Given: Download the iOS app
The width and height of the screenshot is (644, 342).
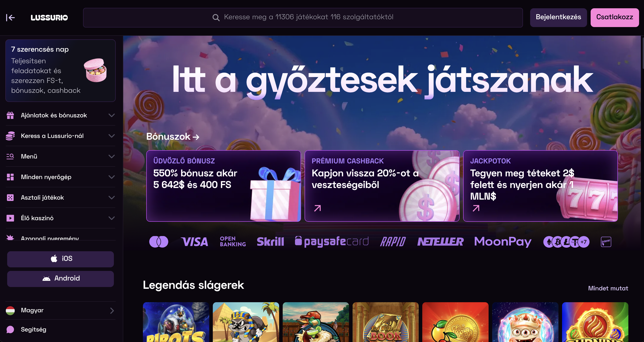Looking at the screenshot, I should coord(61,259).
